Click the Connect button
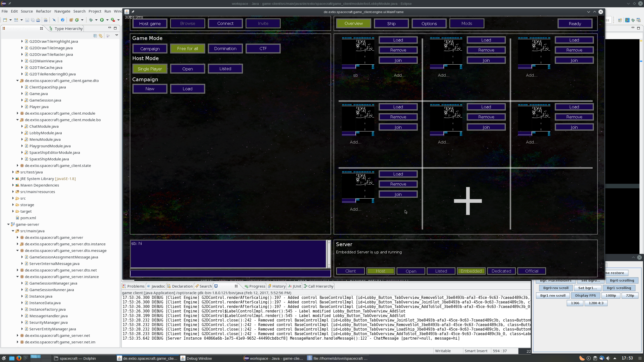The image size is (644, 362). coord(225,23)
